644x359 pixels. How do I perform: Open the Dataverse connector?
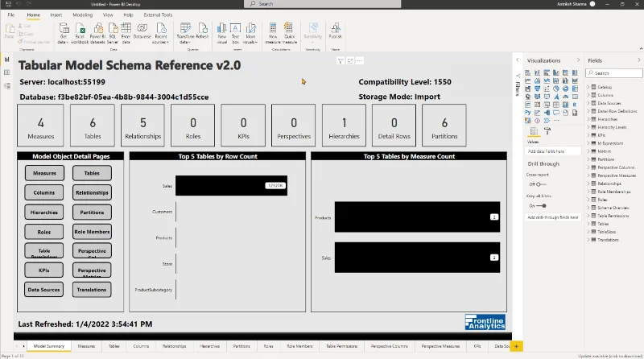click(142, 29)
